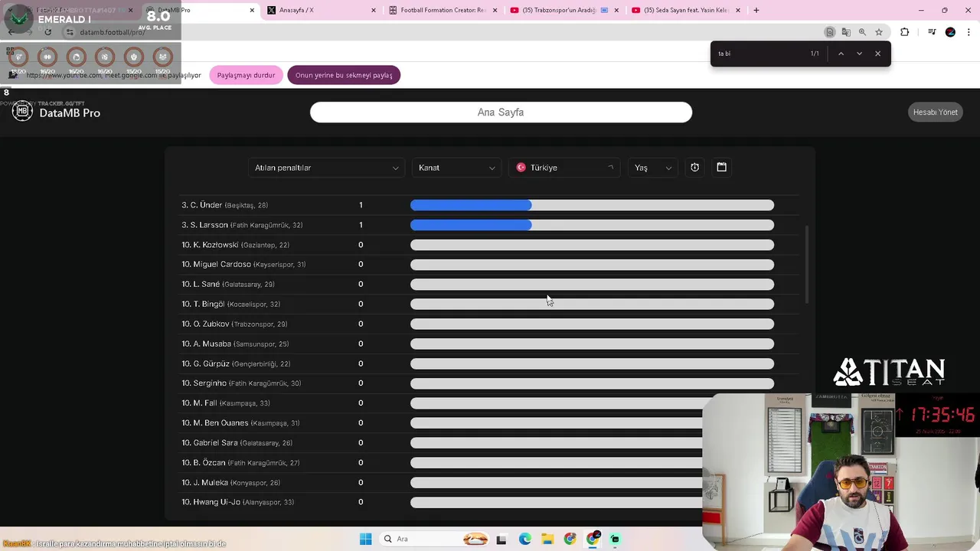Open the Windows Start menu
980x551 pixels.
pyautogui.click(x=365, y=539)
